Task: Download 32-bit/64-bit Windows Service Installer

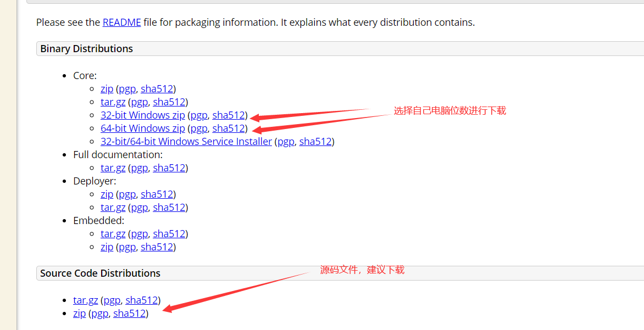Action: tap(186, 141)
